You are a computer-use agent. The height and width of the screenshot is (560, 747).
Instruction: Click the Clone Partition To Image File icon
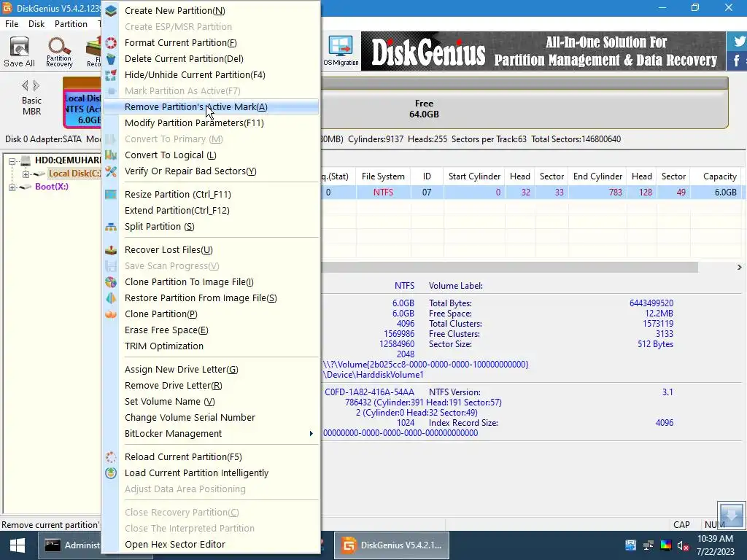(111, 282)
